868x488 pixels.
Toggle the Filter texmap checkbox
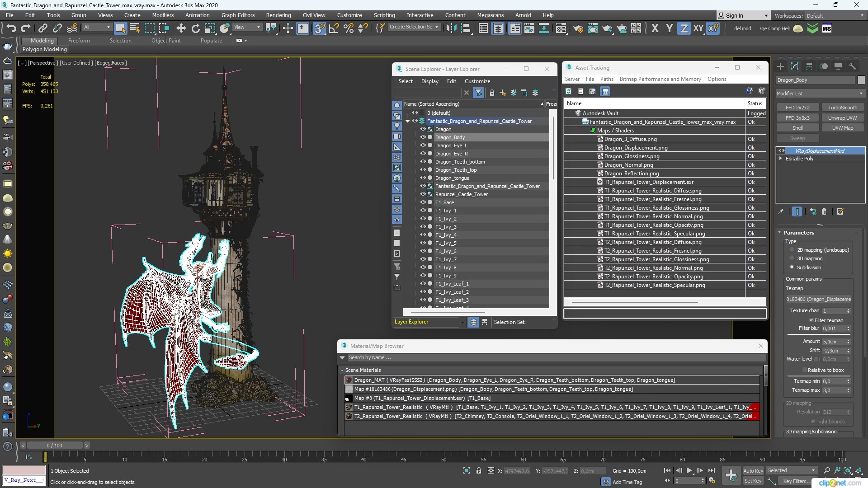coord(811,320)
